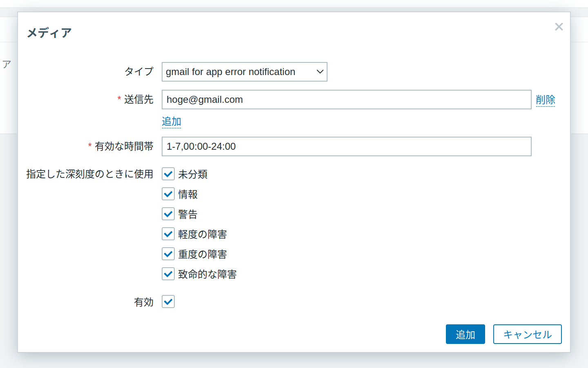Image resolution: width=588 pixels, height=368 pixels.
Task: Click the 追加 link to add recipient
Action: pyautogui.click(x=171, y=121)
